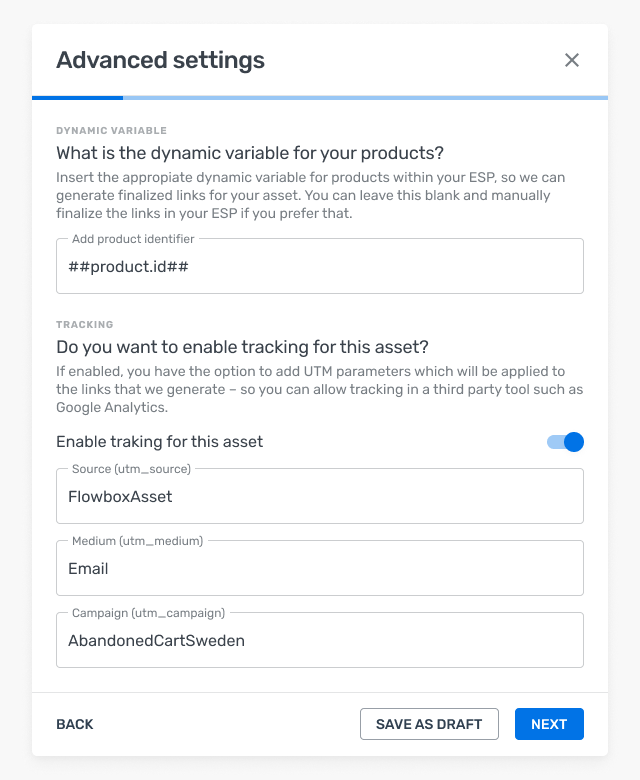Click the 'Enable traking for this asset' label
Viewport: 640px width, 780px height.
159,442
